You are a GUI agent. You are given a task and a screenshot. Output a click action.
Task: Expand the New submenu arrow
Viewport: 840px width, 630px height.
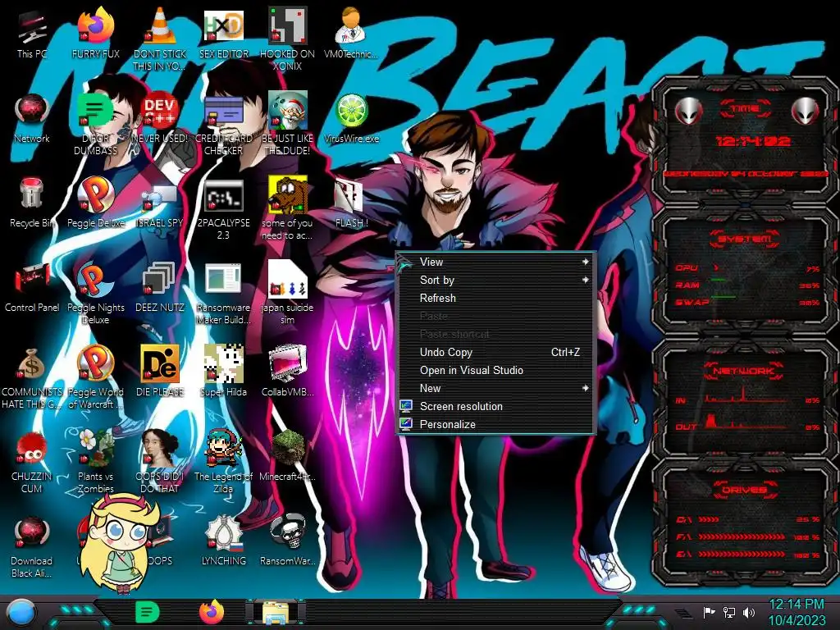tap(586, 388)
